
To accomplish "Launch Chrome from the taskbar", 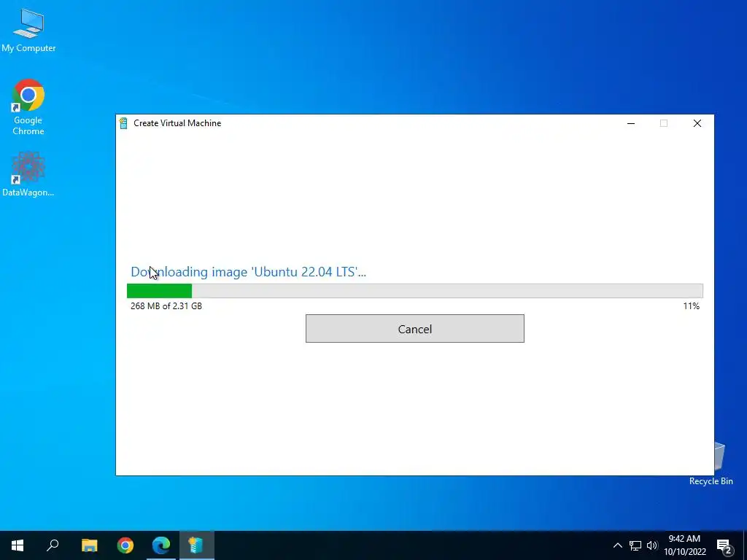I will 125,545.
